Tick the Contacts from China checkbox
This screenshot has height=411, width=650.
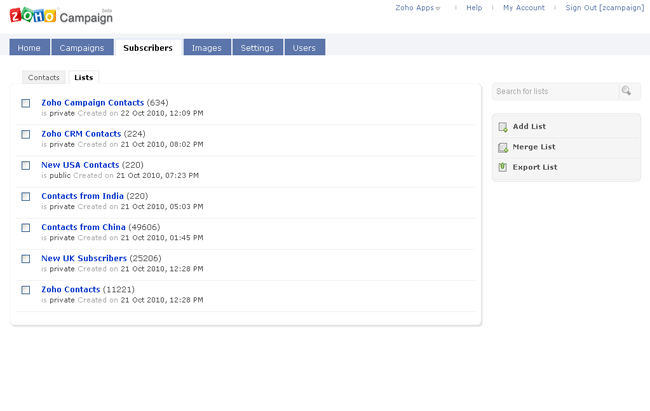pos(26,227)
